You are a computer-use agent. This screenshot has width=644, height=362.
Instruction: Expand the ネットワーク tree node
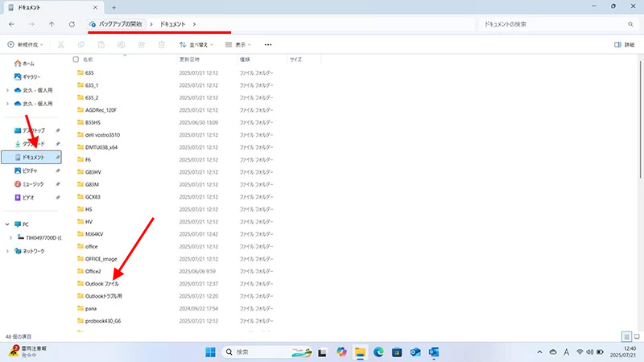pos(8,251)
